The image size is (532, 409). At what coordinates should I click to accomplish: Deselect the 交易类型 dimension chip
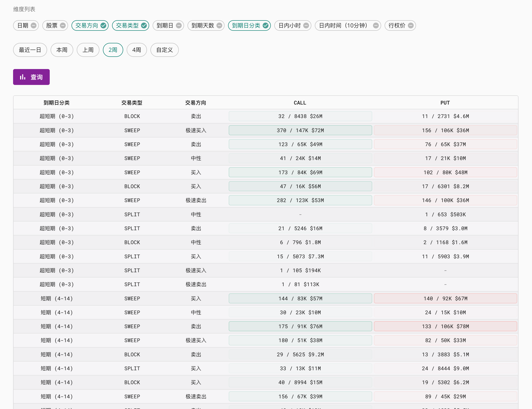click(x=131, y=25)
